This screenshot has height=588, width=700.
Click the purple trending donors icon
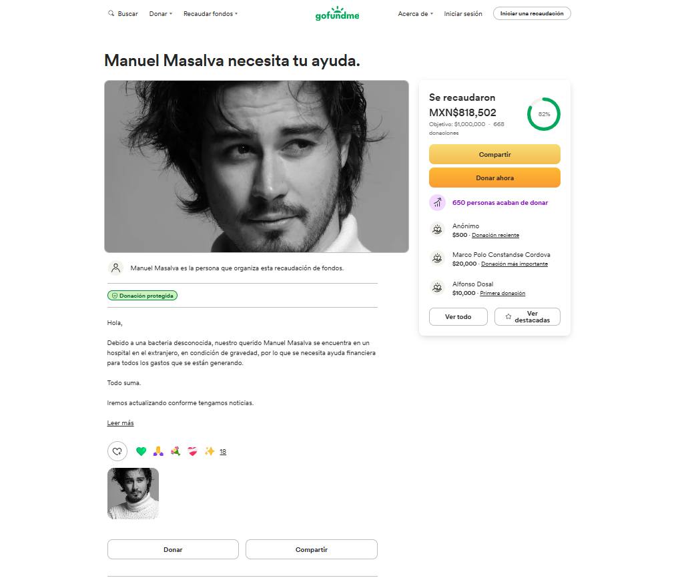click(438, 203)
